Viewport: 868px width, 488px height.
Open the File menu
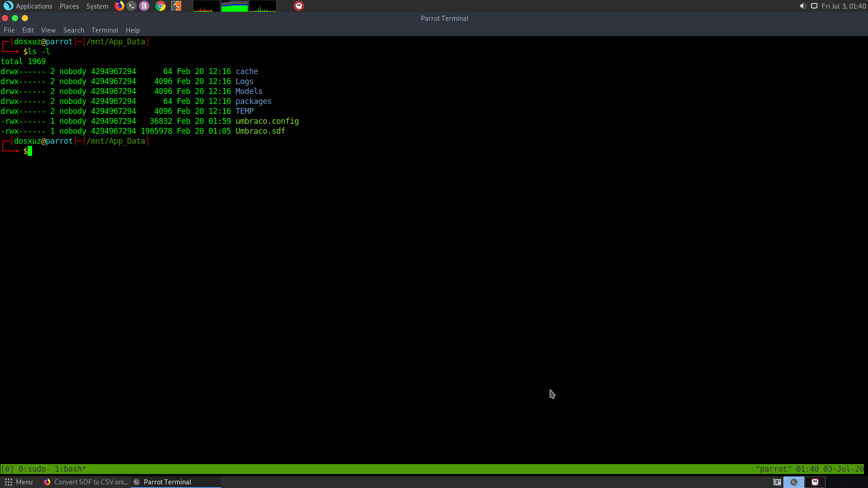(x=9, y=30)
